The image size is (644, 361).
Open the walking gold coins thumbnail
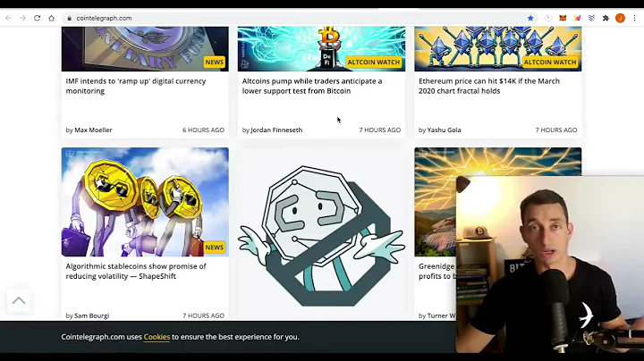pyautogui.click(x=145, y=202)
